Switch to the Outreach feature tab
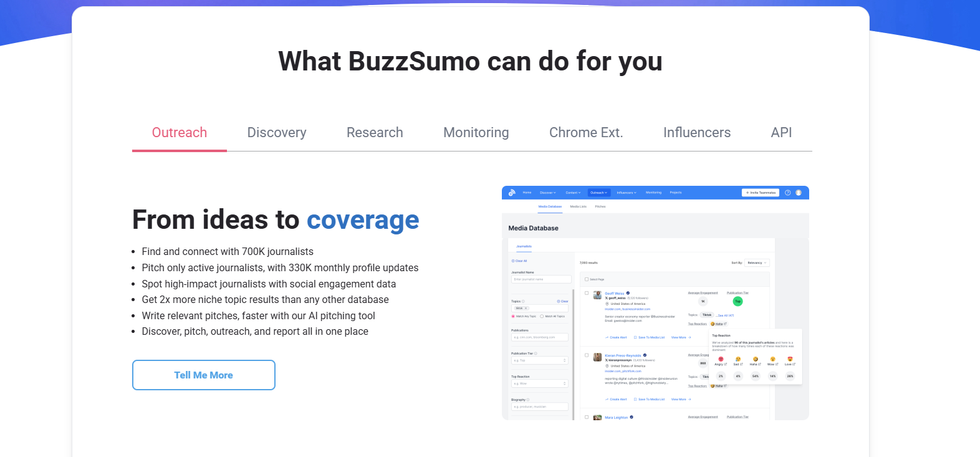Image resolution: width=980 pixels, height=457 pixels. pyautogui.click(x=180, y=133)
